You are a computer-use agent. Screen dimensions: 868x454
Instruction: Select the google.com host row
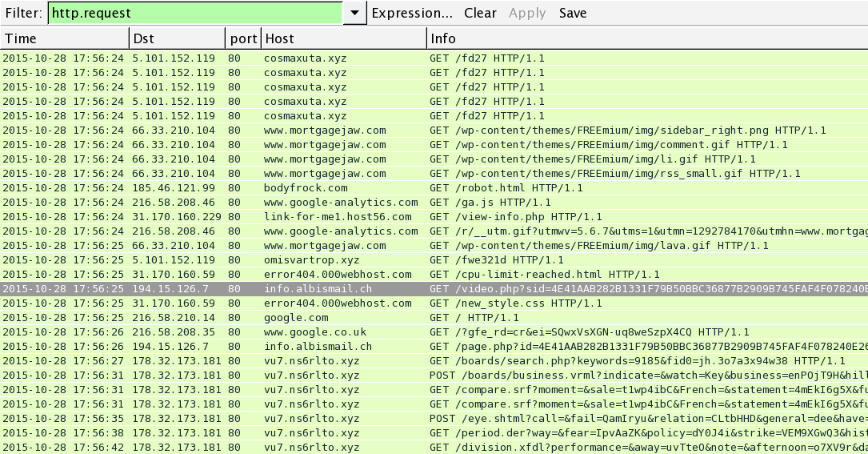tap(434, 318)
